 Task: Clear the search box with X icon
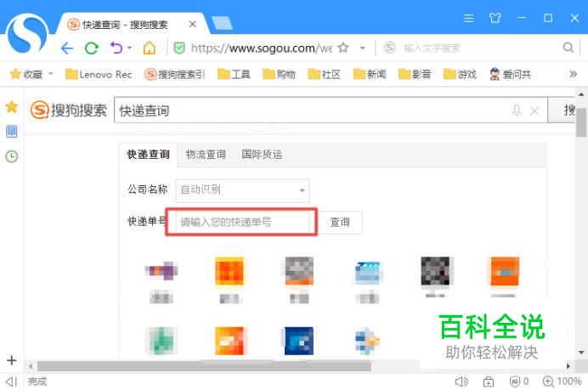(534, 110)
